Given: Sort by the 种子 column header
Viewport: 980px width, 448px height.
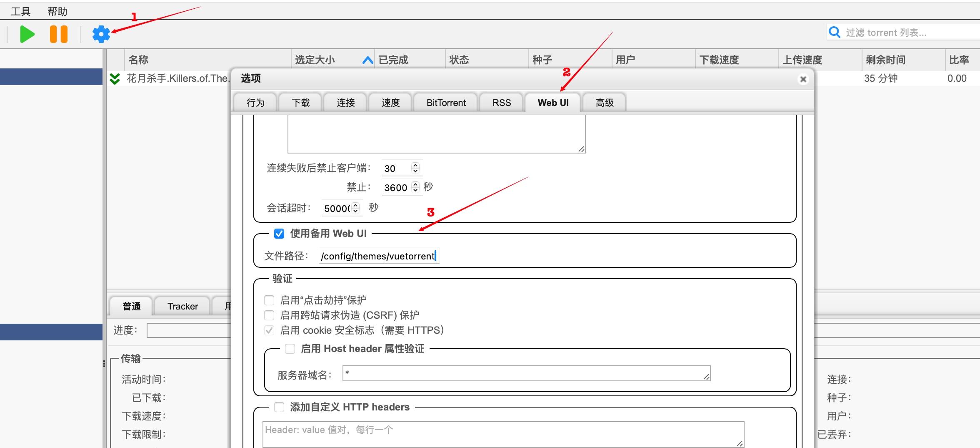Looking at the screenshot, I should [x=570, y=60].
